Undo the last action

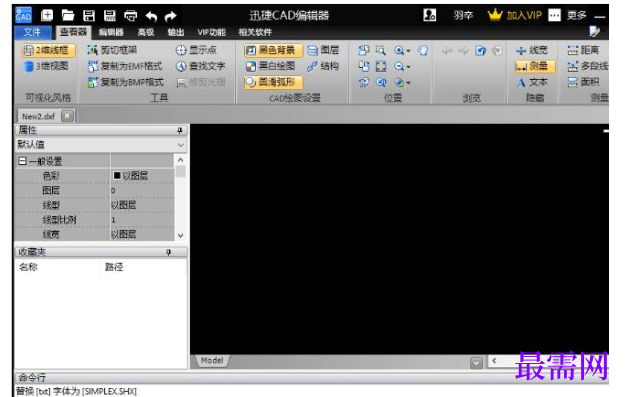coord(151,16)
